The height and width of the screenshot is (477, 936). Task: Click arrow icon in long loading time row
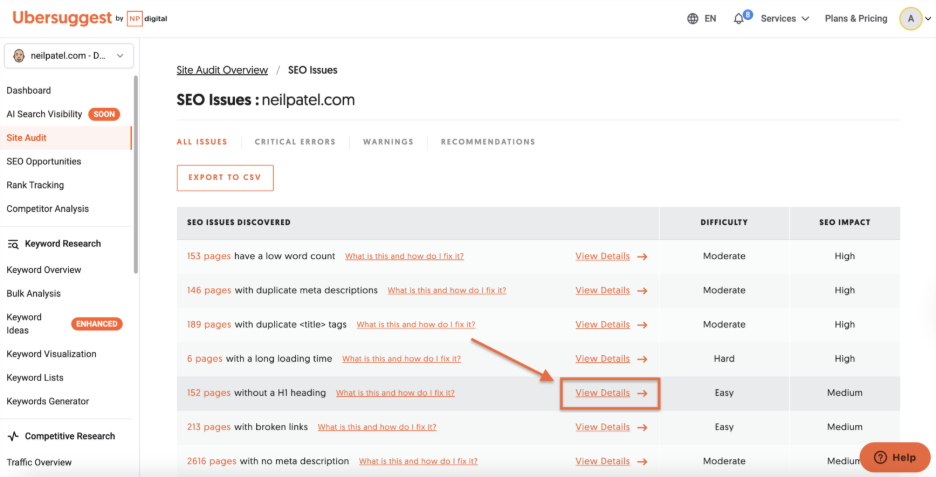[642, 359]
